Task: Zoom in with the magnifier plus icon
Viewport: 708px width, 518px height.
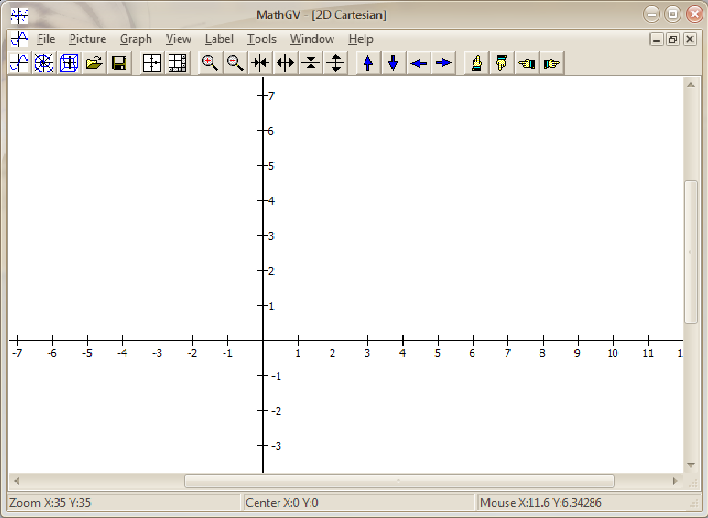Action: [210, 63]
